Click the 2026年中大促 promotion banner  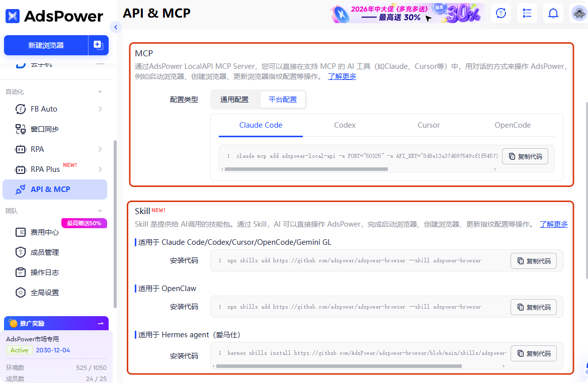[x=407, y=13]
